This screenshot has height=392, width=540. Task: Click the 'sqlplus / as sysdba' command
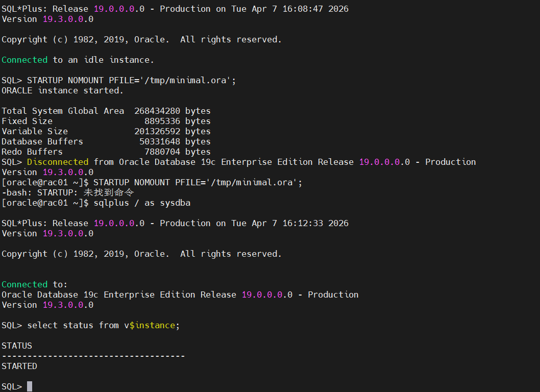tap(142, 203)
